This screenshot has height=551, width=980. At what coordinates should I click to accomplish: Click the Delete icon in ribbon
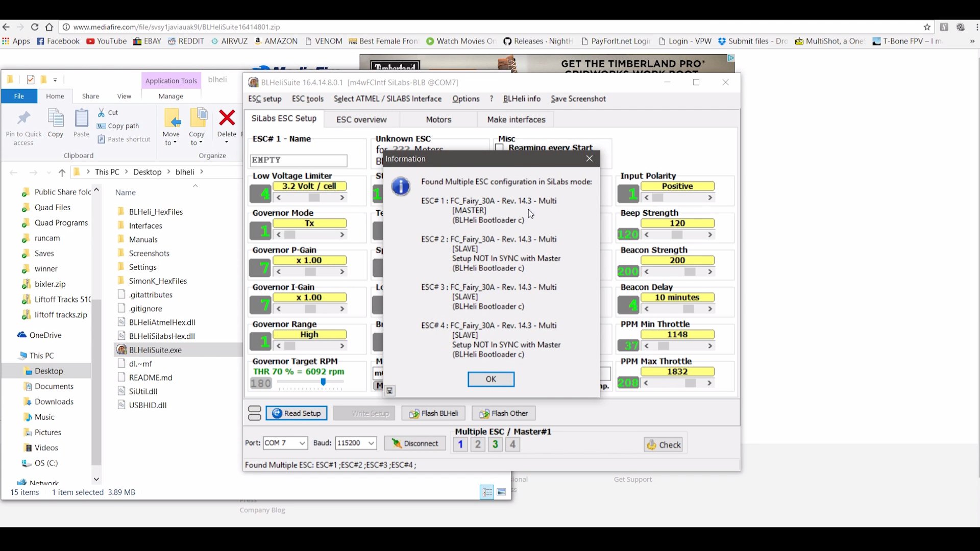pos(227,119)
